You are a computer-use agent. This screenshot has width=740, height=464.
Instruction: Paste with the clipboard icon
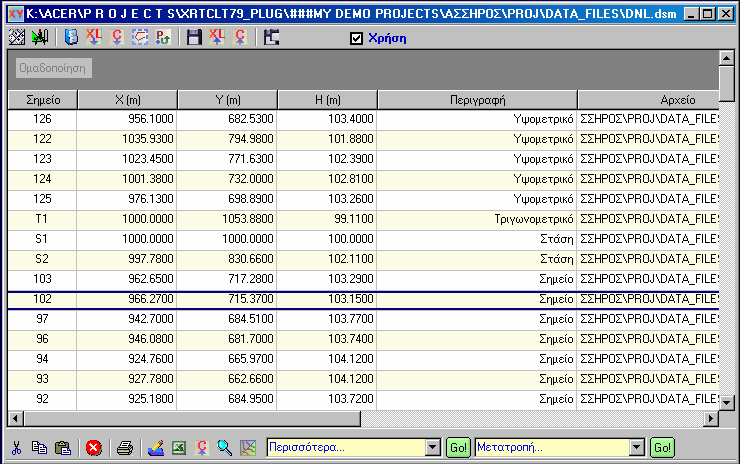pyautogui.click(x=63, y=447)
